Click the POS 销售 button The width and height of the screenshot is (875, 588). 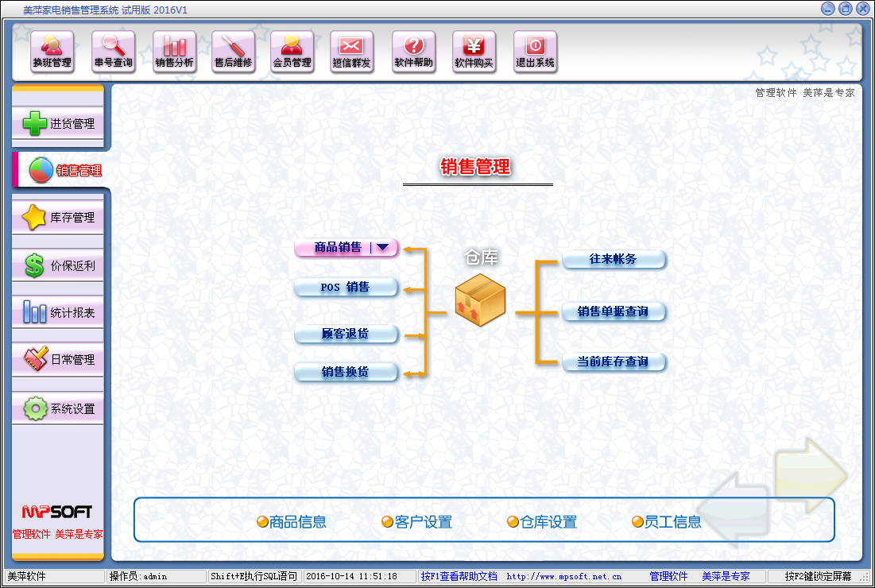346,287
